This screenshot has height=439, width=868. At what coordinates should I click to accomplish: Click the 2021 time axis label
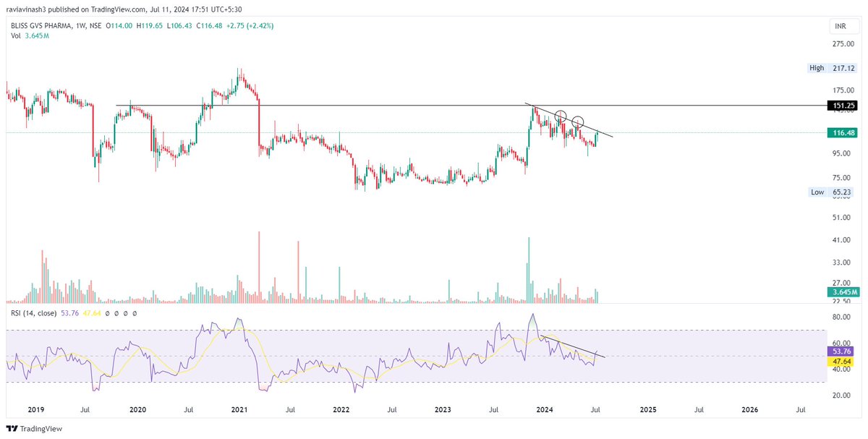coord(239,409)
